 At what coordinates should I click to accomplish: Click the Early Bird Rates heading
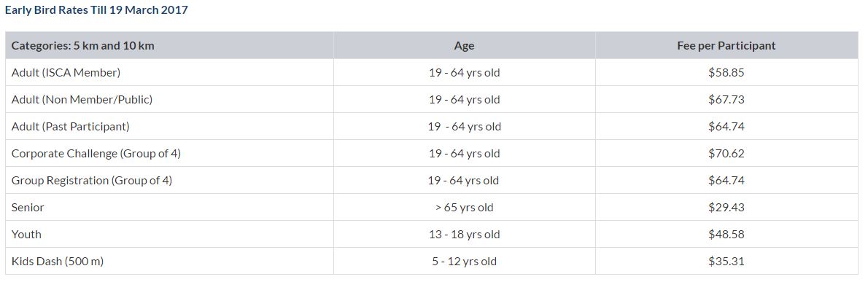tap(96, 10)
